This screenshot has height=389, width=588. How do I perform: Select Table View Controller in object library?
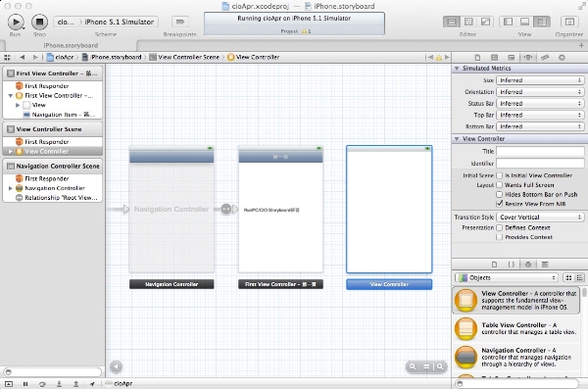coord(517,328)
